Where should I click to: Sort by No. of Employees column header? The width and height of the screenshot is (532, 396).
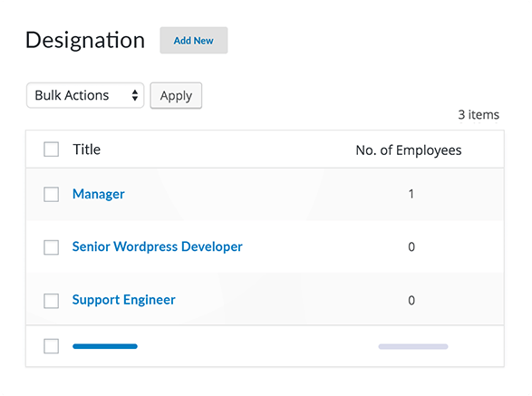click(x=409, y=150)
